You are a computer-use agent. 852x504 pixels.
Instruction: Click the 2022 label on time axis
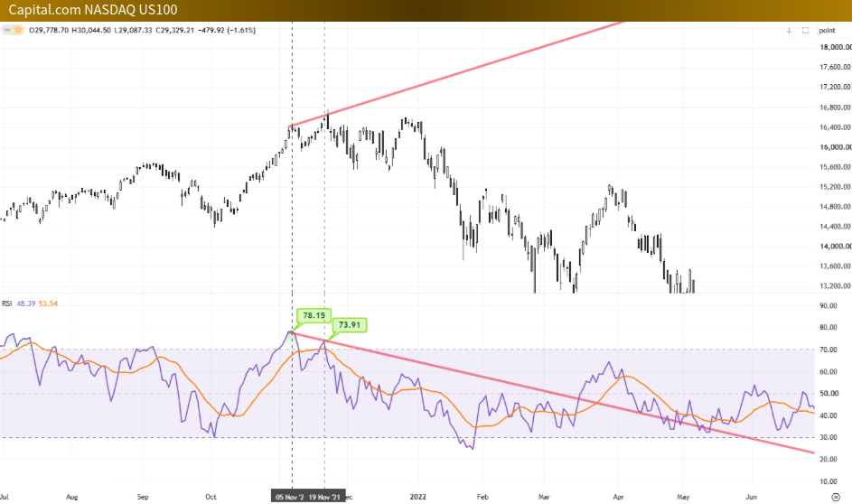coord(418,497)
